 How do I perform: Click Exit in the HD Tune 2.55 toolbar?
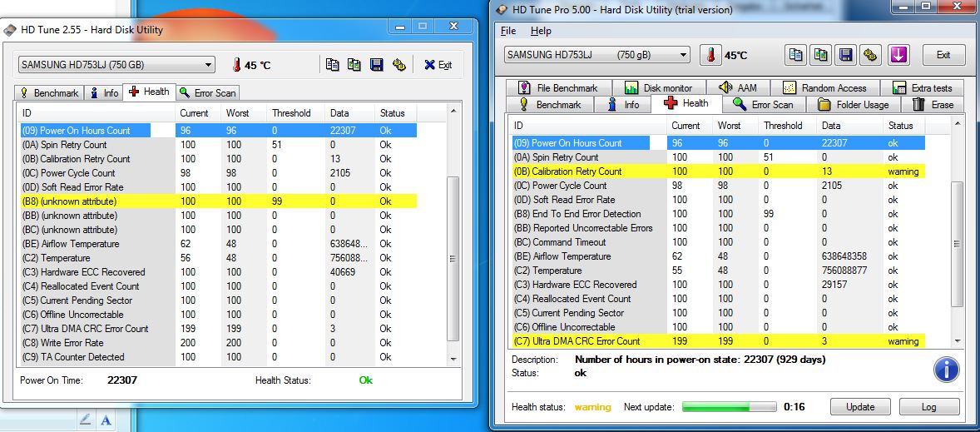[438, 64]
